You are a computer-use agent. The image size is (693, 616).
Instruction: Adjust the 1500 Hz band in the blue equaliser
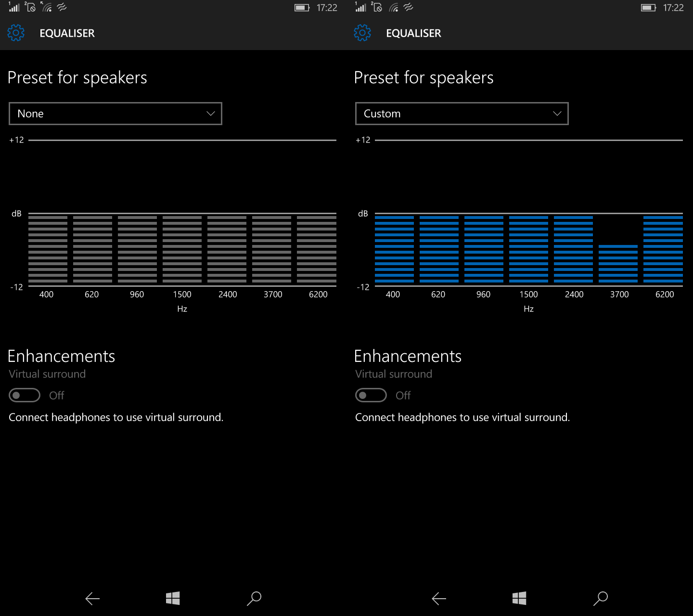528,249
